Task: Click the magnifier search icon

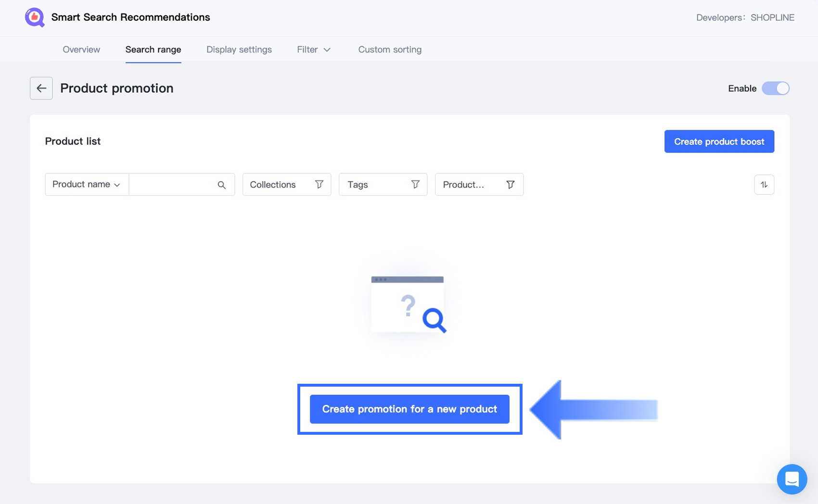Action: pyautogui.click(x=221, y=185)
